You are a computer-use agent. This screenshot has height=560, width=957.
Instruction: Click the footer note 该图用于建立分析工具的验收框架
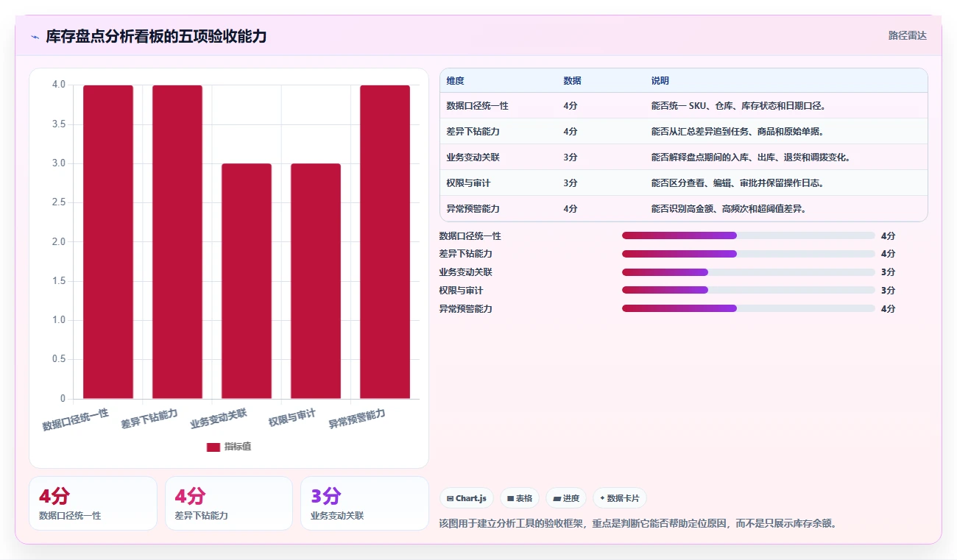tap(638, 523)
